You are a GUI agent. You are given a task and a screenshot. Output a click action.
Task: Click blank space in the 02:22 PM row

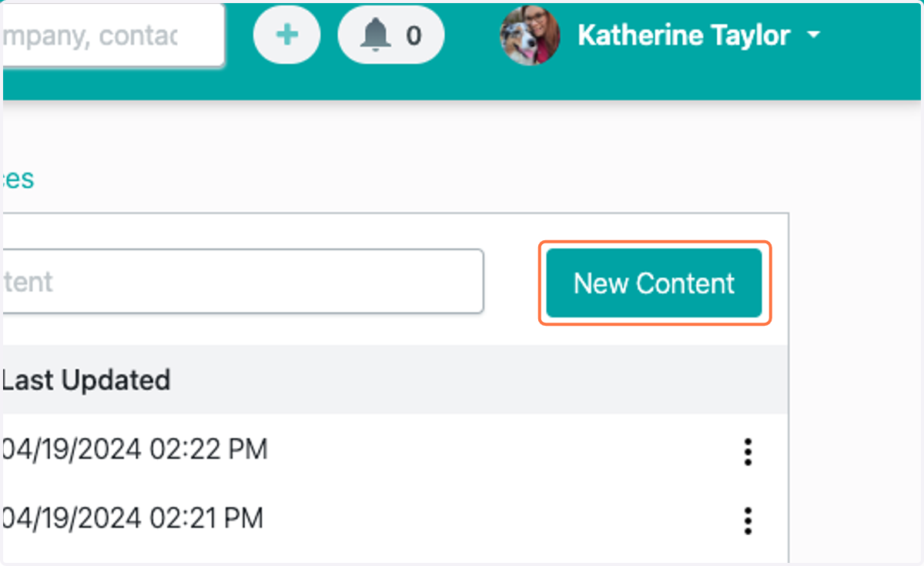[x=500, y=449]
